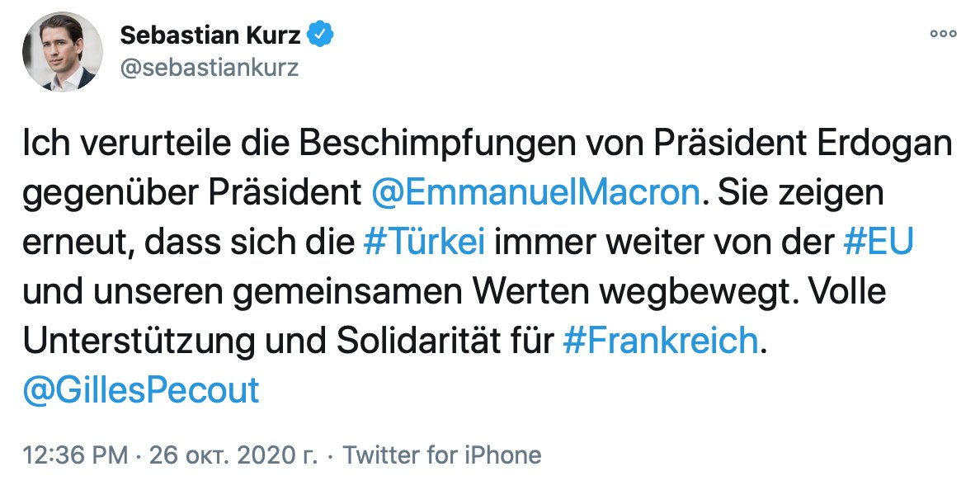Screen dimensions: 980x490
Task: Open the @sebastiankurz handle
Action: pyautogui.click(x=210, y=67)
